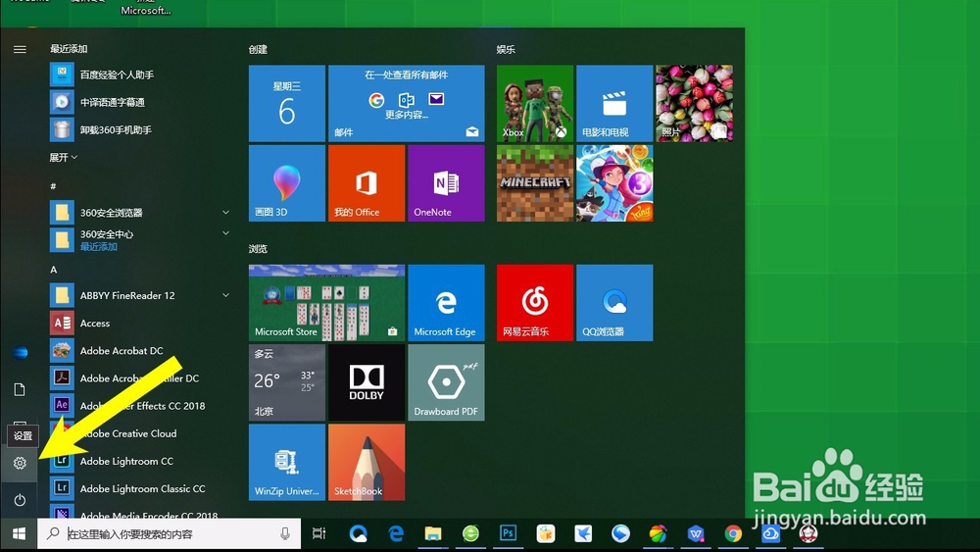
Task: Click the A letter group header
Action: click(53, 270)
